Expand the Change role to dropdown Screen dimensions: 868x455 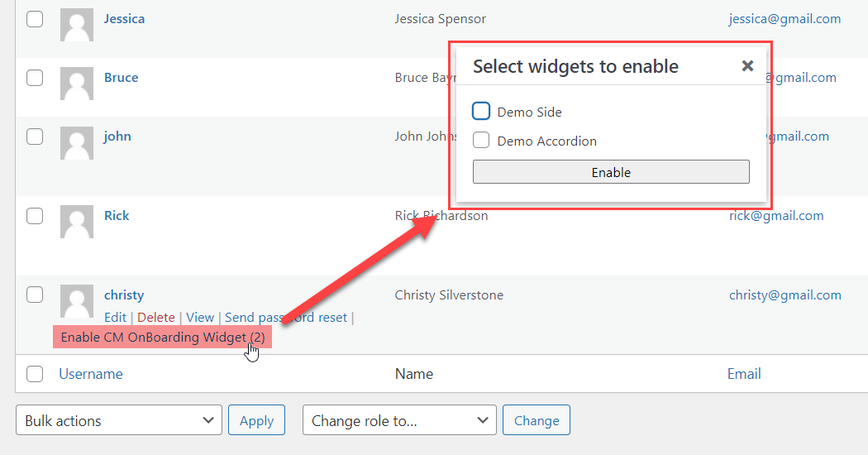click(x=399, y=420)
